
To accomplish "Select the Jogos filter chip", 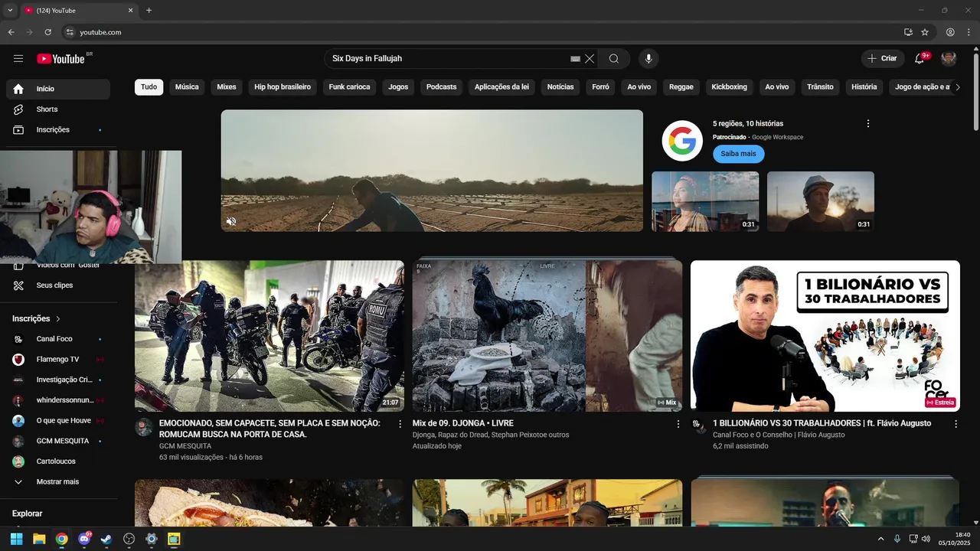I will click(x=398, y=87).
